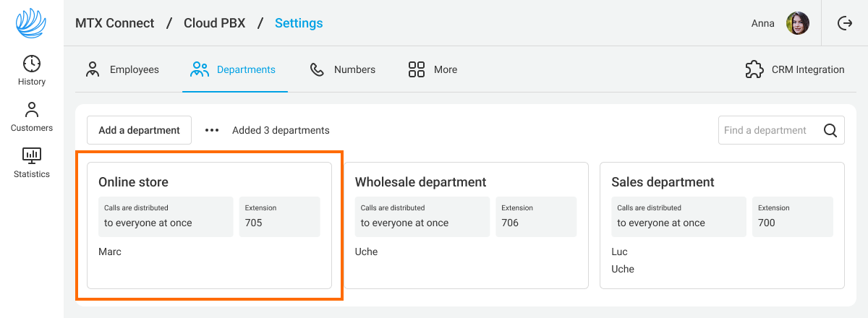
Task: Click the MTX Connect logo icon
Action: click(x=31, y=23)
